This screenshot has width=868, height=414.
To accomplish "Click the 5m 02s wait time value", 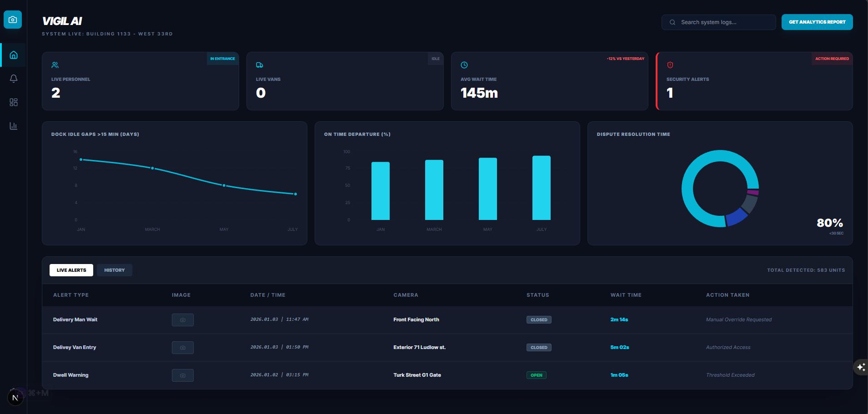I will (x=620, y=348).
